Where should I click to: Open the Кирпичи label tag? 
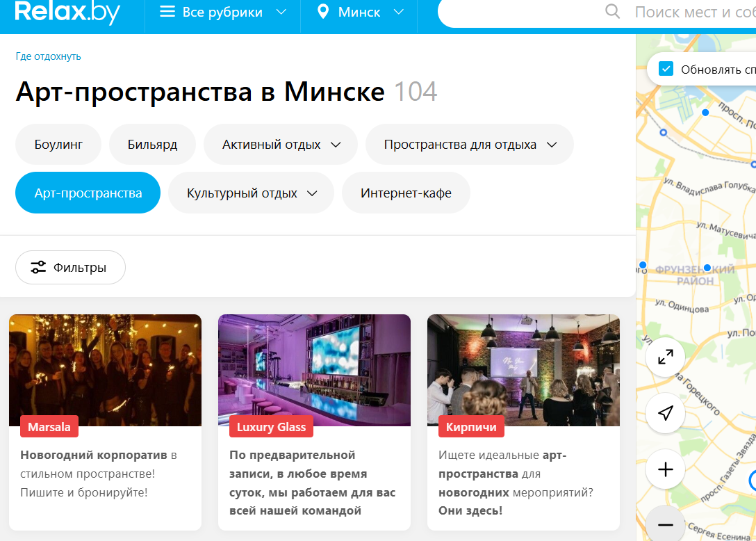coord(471,427)
